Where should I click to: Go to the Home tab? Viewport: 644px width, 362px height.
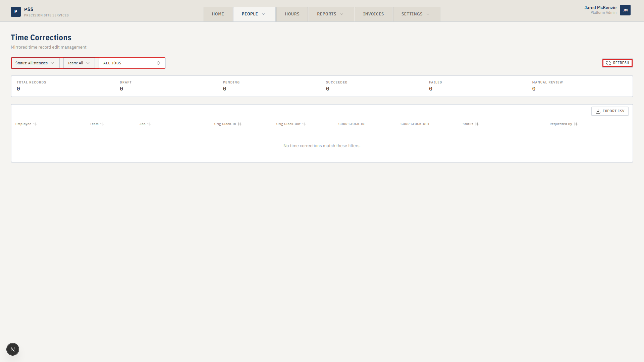click(218, 14)
